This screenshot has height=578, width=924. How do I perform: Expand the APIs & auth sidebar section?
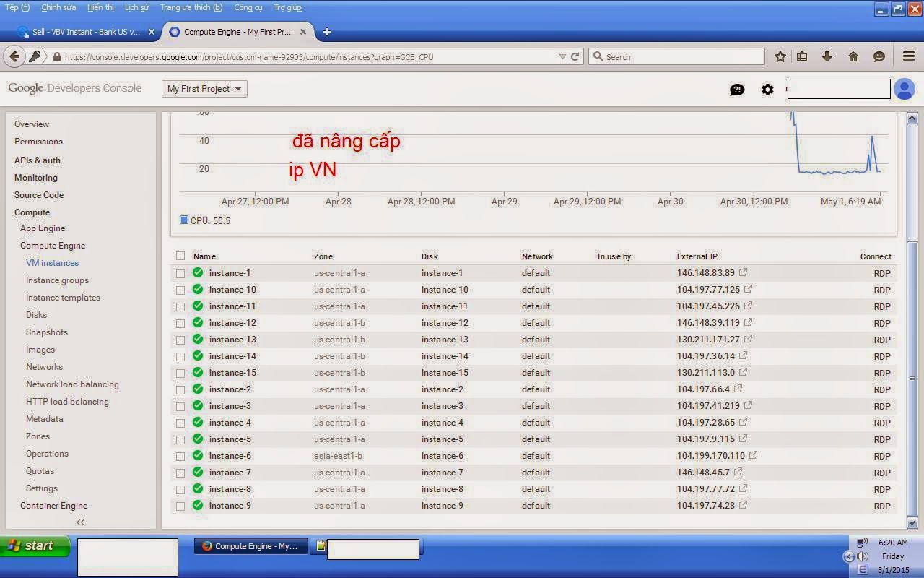[38, 160]
